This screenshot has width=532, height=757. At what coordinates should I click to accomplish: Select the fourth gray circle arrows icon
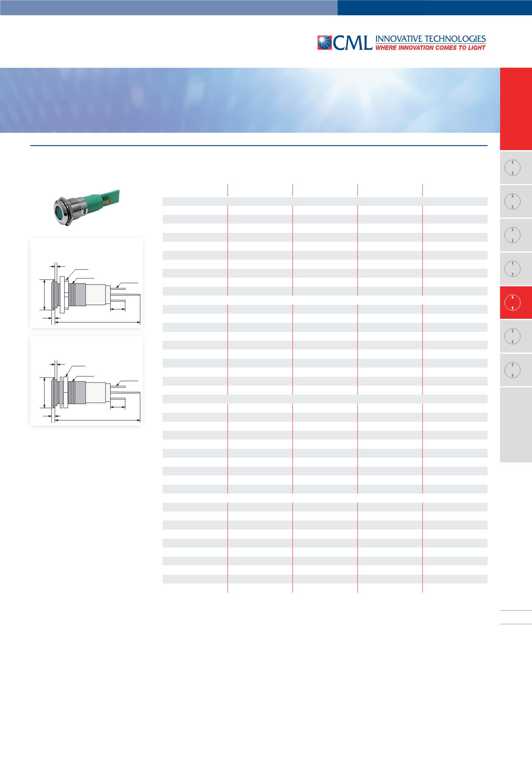point(512,269)
